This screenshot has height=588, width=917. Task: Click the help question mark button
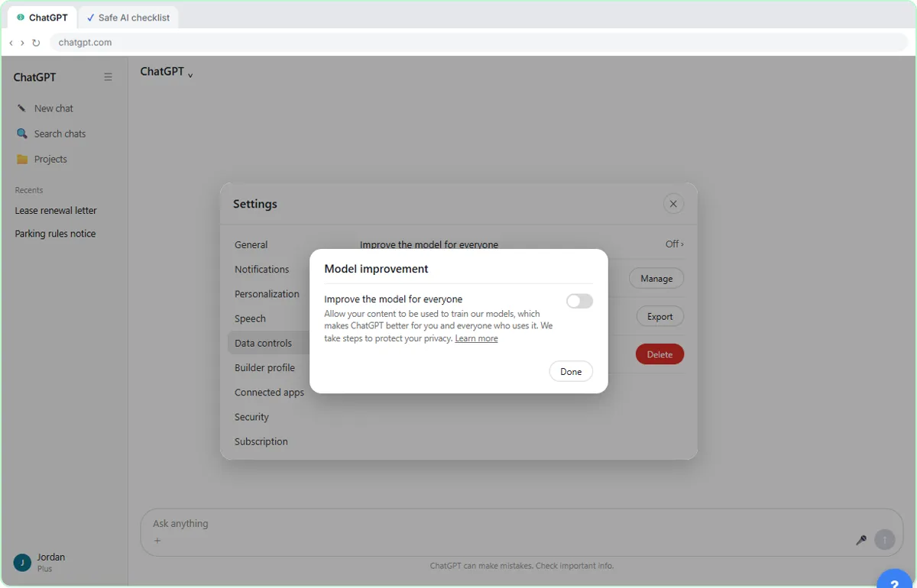(x=894, y=582)
